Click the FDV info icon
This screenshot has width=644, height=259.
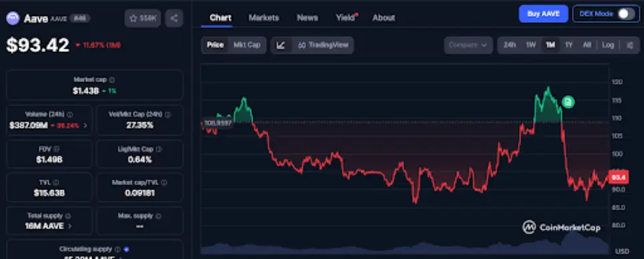click(x=56, y=149)
